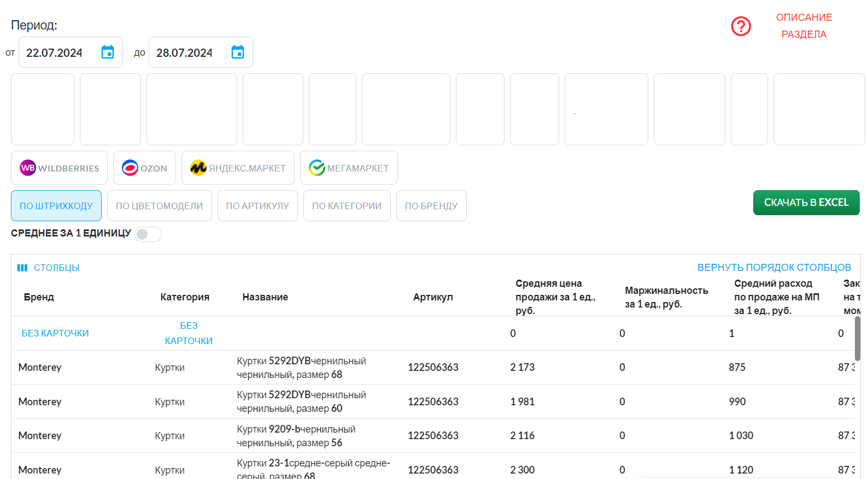
Task: Click the table's vertical scrollbar
Action: pyautogui.click(x=858, y=339)
